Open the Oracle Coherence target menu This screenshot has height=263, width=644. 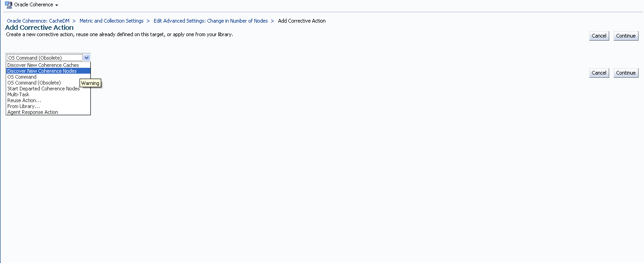click(x=36, y=5)
